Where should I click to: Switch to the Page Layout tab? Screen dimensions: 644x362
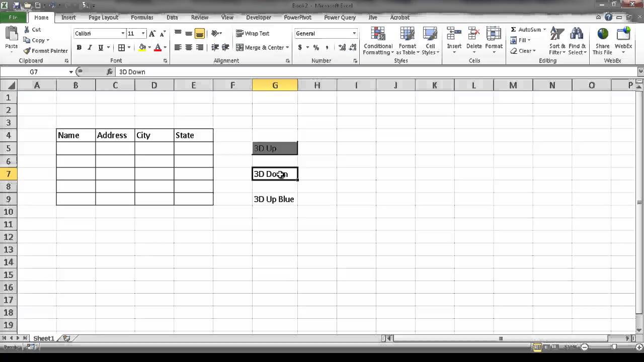click(x=103, y=17)
